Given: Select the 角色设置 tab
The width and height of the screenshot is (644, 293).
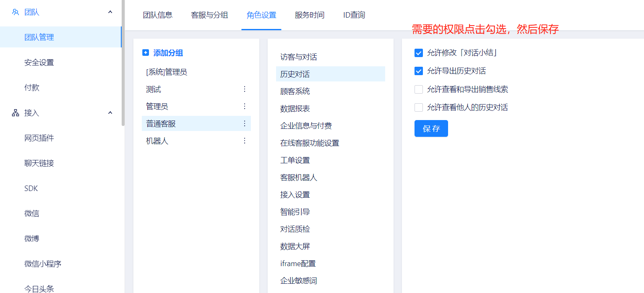Looking at the screenshot, I should [261, 15].
